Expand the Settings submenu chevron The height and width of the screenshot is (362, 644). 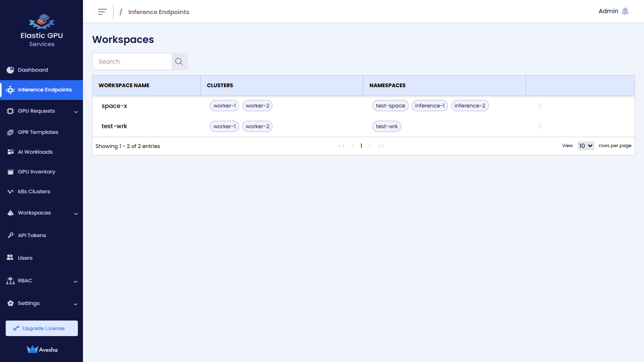click(x=76, y=304)
